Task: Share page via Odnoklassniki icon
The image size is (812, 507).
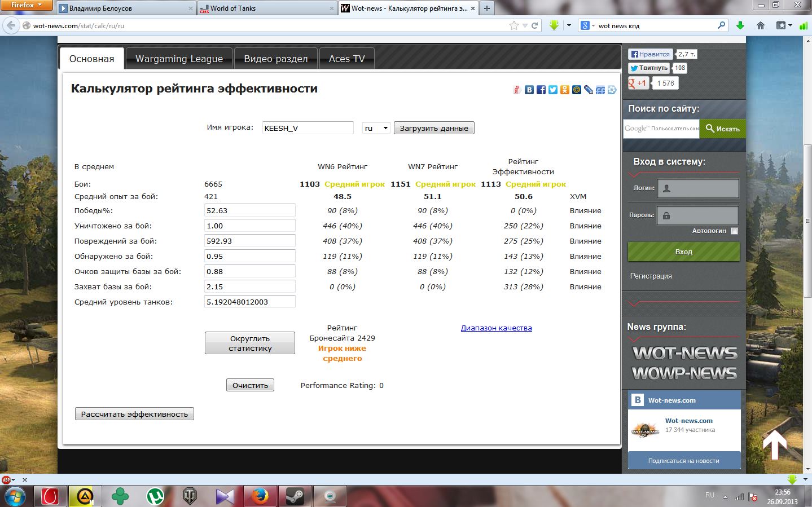Action: pos(565,90)
